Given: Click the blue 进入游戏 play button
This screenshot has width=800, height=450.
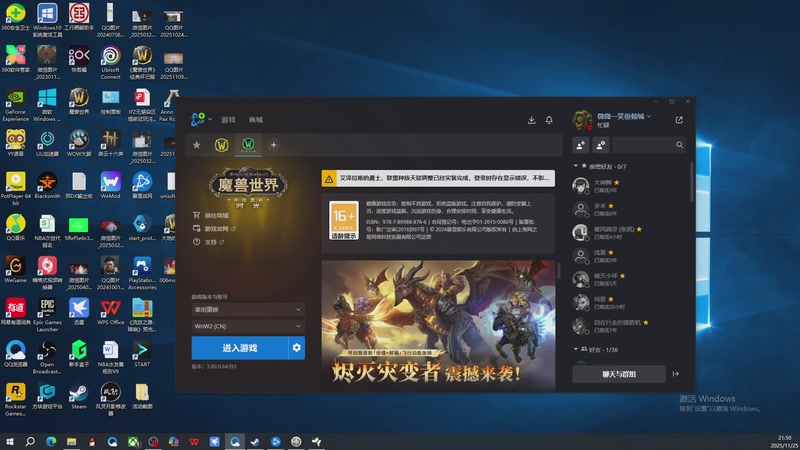Looking at the screenshot, I should [239, 348].
